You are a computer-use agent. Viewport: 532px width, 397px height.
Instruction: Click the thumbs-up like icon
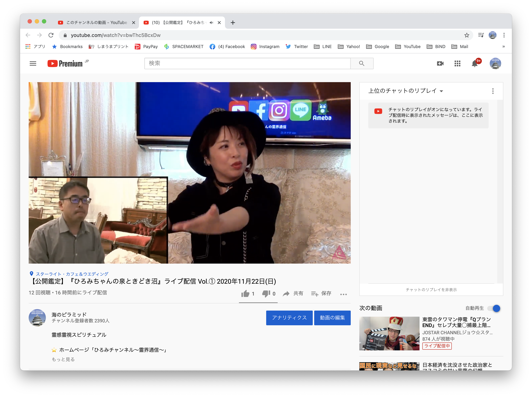pos(245,293)
